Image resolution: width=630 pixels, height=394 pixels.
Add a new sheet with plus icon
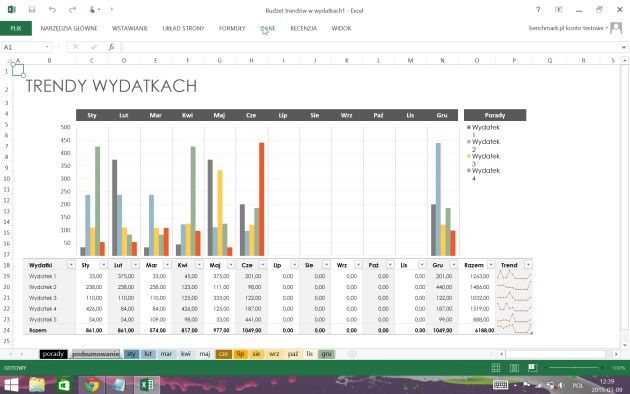coord(352,354)
